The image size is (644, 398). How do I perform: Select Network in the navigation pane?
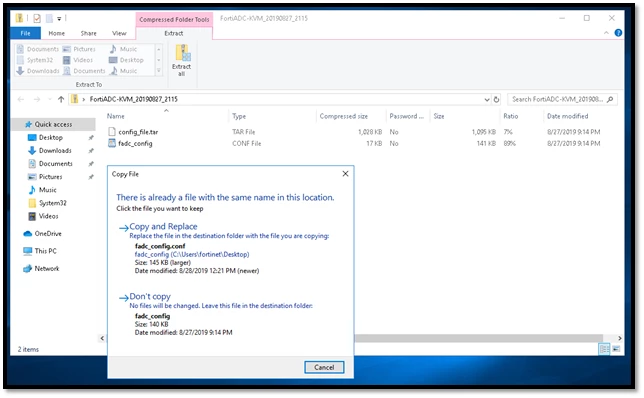click(46, 268)
